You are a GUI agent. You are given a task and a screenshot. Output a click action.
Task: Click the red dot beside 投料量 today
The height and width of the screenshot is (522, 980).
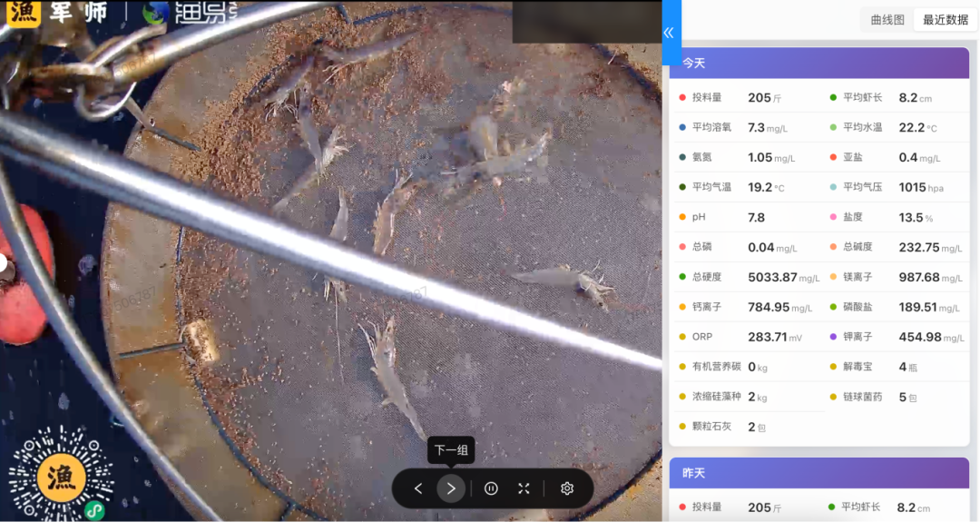682,98
